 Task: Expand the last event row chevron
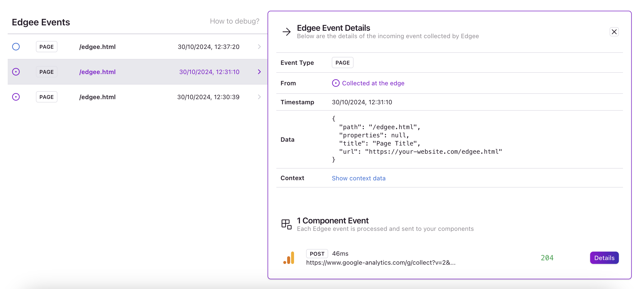259,97
